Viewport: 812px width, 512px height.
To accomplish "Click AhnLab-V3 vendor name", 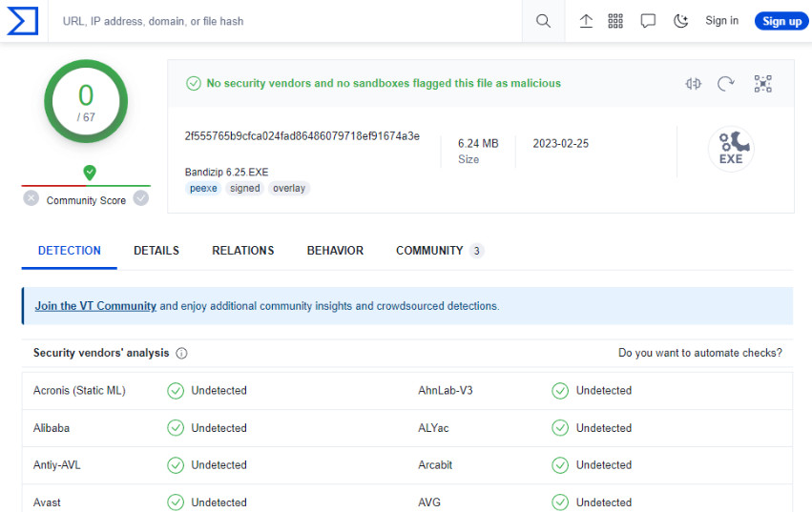I will [446, 390].
